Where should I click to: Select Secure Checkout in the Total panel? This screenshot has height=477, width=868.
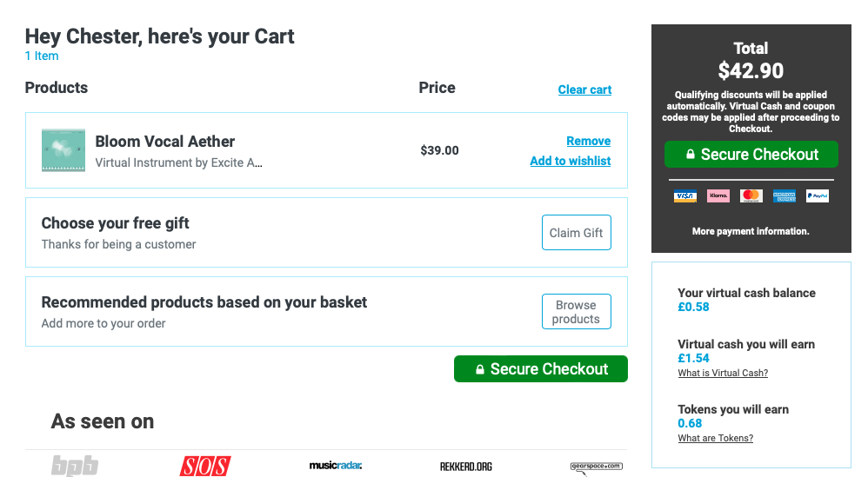coord(751,154)
